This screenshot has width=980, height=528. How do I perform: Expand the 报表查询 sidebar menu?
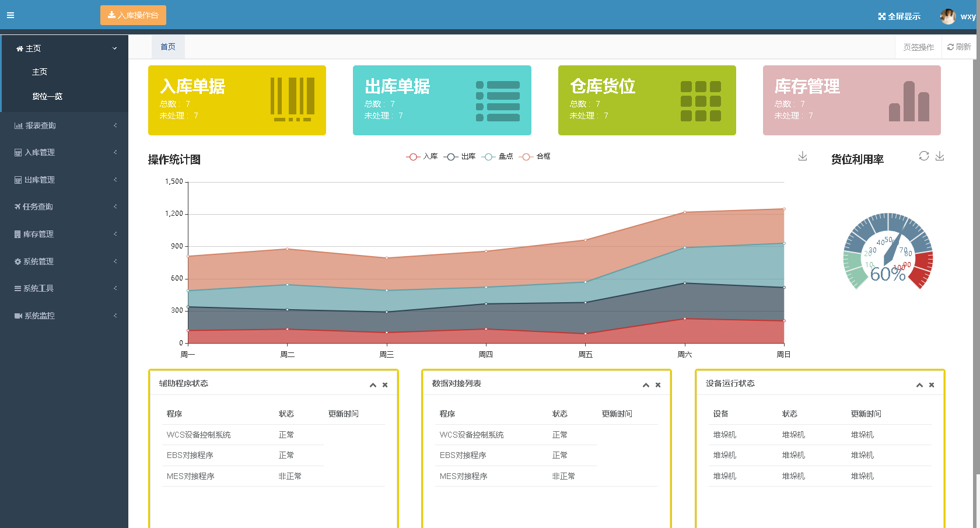point(65,125)
